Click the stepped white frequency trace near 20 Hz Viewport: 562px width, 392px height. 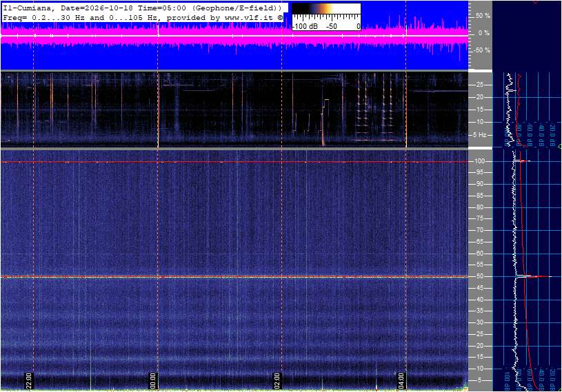tap(325, 107)
